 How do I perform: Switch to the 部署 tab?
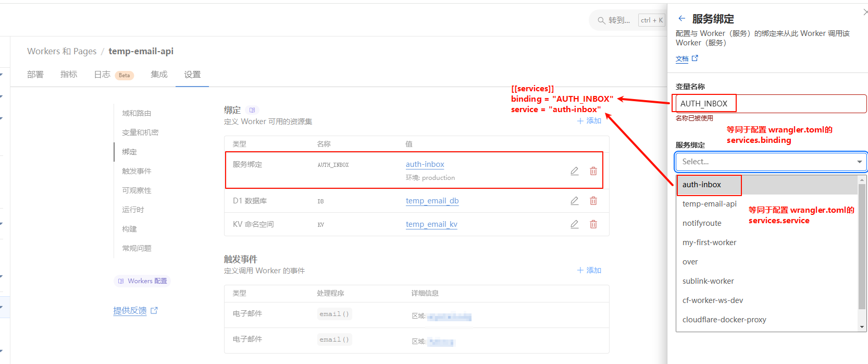pos(35,75)
